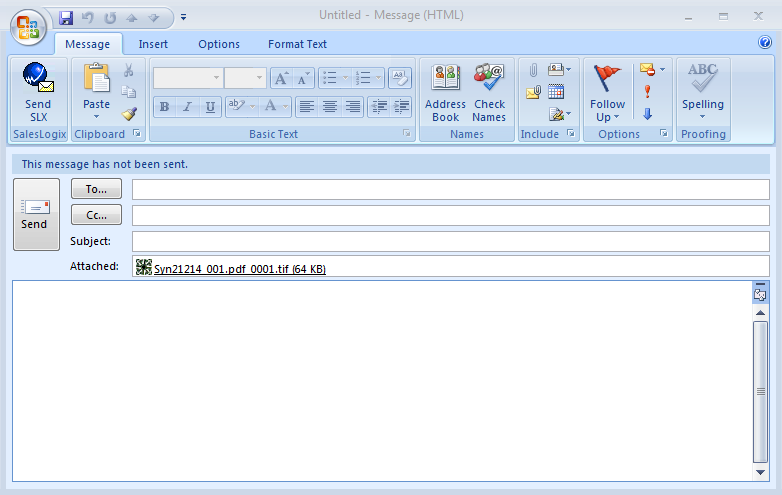The width and height of the screenshot is (782, 495).
Task: Select the Format Painter brush
Action: click(129, 114)
